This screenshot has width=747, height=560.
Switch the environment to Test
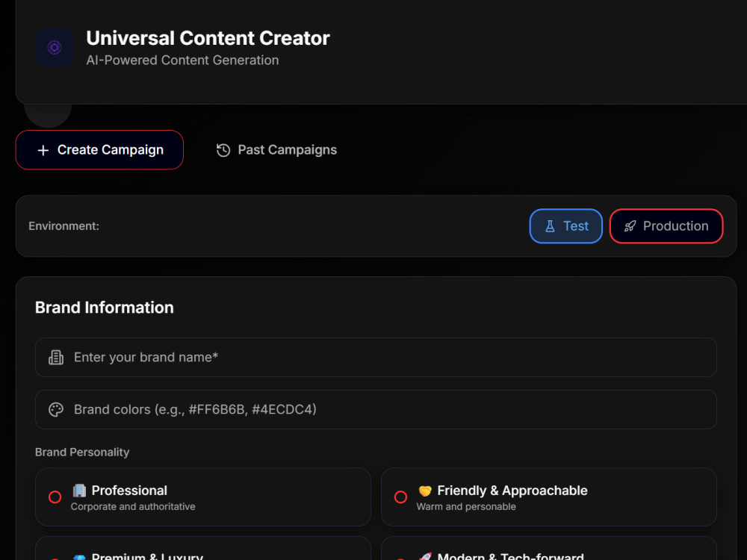(566, 226)
